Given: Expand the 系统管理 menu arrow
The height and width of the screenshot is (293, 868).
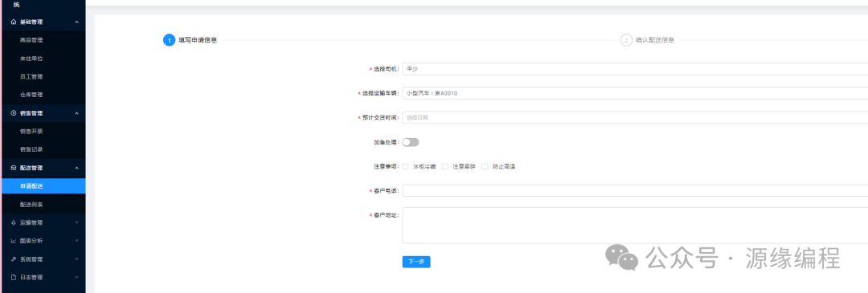Looking at the screenshot, I should pyautogui.click(x=76, y=259).
